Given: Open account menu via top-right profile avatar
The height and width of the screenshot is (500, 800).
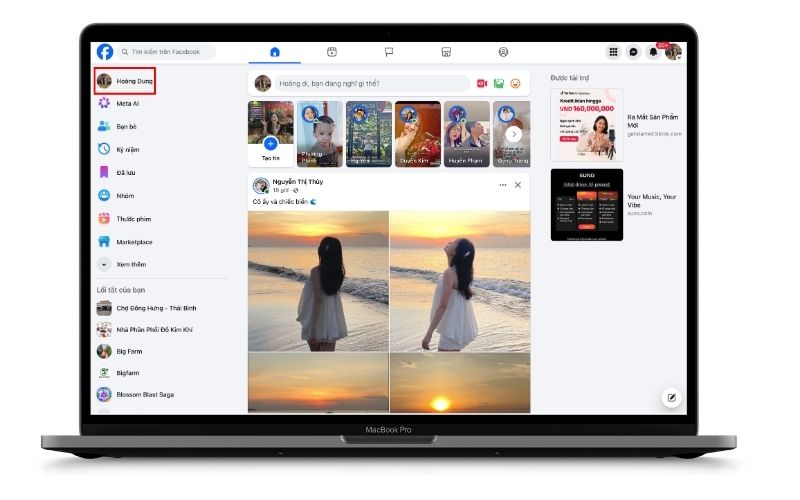Looking at the screenshot, I should tap(673, 52).
